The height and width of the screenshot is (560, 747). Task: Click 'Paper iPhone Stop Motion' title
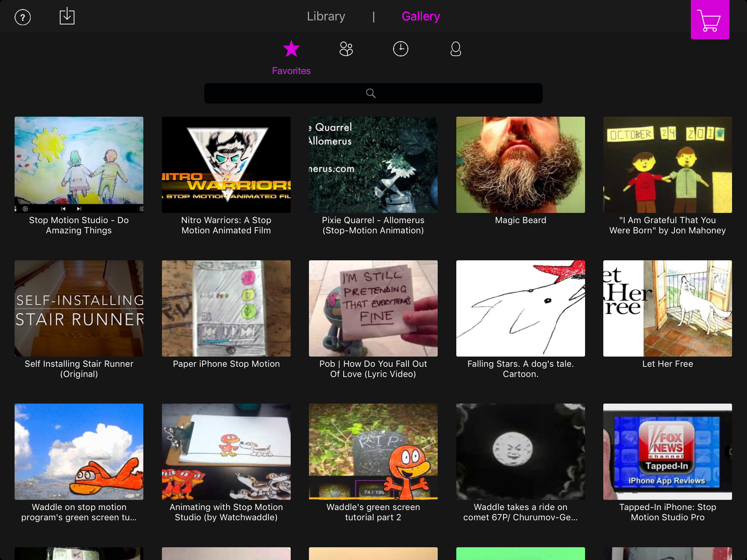226,364
